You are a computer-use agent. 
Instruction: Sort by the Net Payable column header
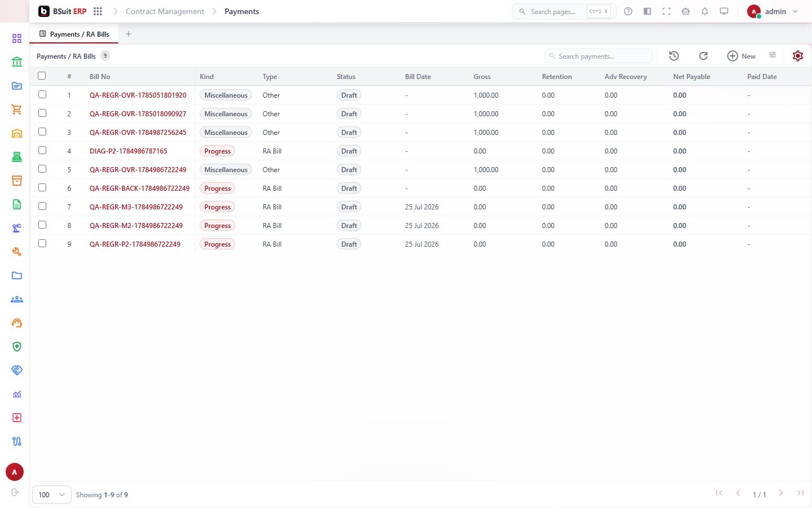(691, 77)
